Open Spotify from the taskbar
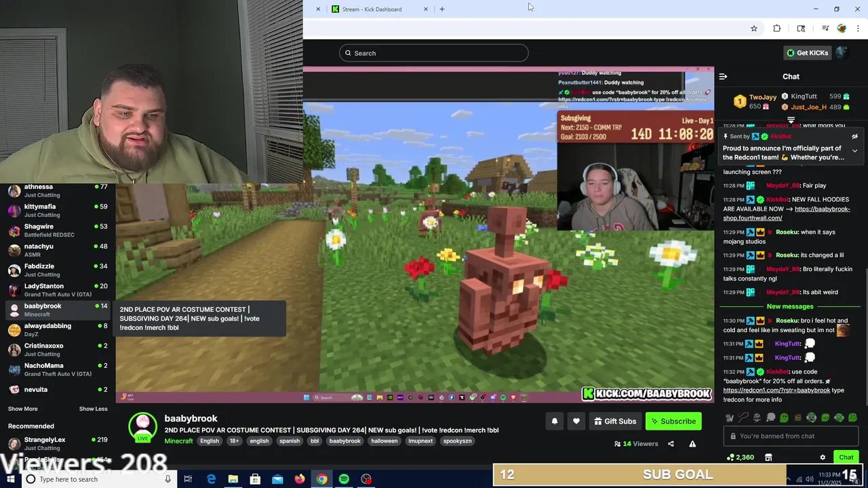The height and width of the screenshot is (488, 868). [344, 479]
